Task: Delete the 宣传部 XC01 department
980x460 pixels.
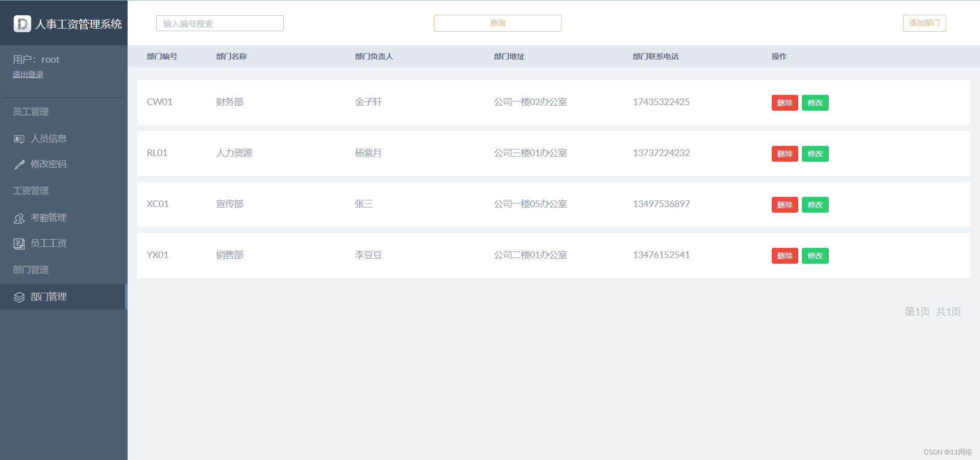Action: point(785,205)
